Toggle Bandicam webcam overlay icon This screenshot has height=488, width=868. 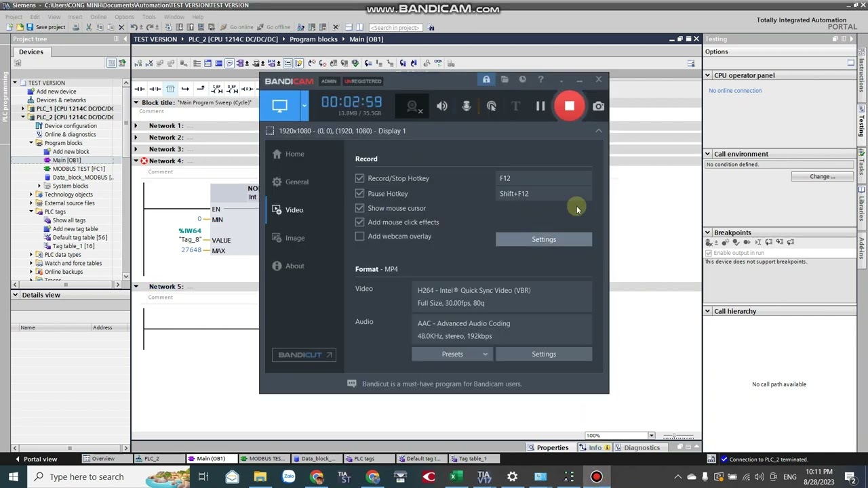click(x=412, y=106)
